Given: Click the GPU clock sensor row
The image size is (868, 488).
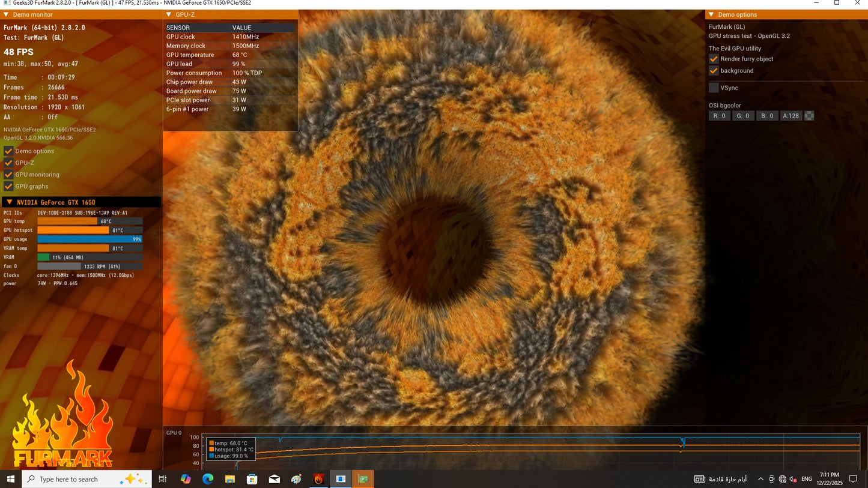Looking at the screenshot, I should pos(231,37).
